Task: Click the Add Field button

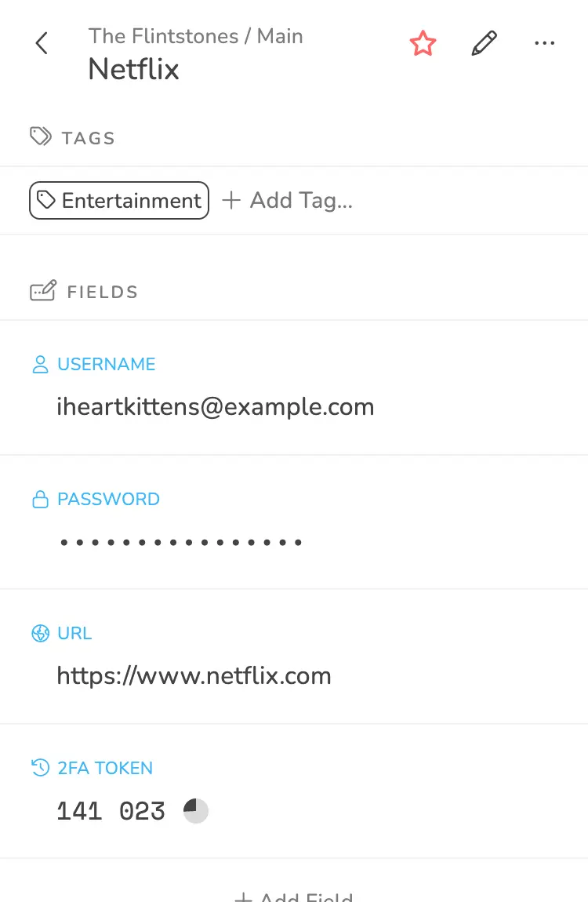Action: click(295, 896)
